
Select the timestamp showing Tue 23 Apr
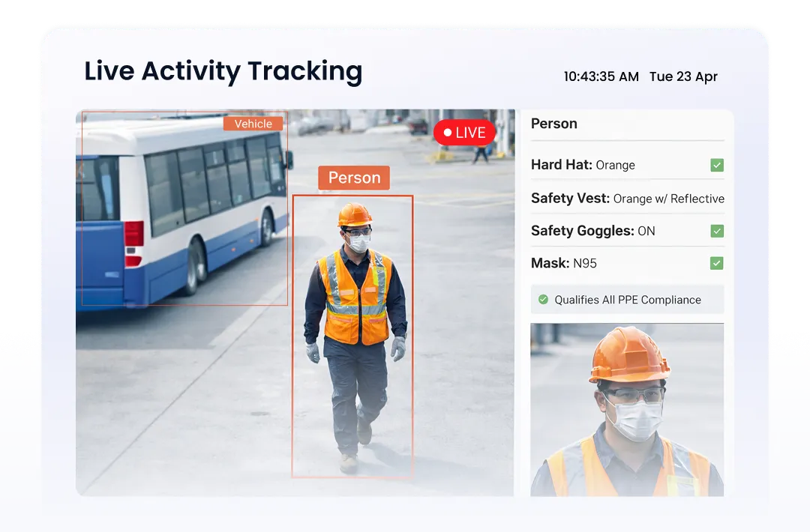pyautogui.click(x=683, y=76)
